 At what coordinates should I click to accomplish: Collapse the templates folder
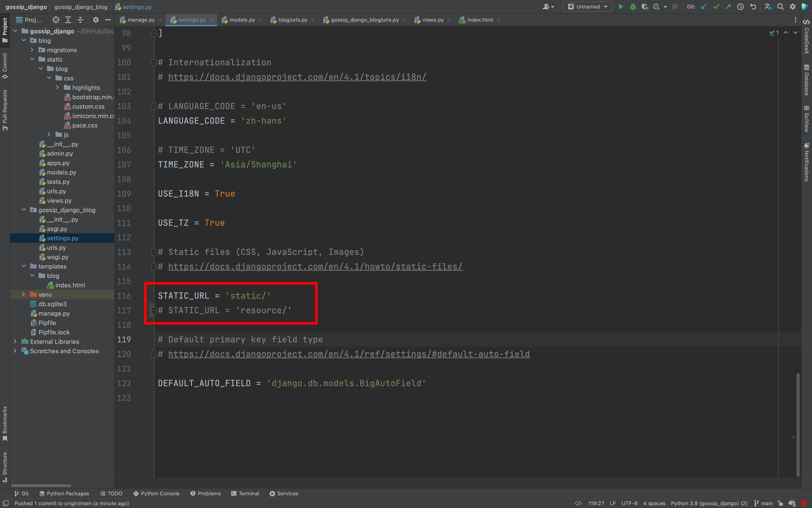coord(23,266)
